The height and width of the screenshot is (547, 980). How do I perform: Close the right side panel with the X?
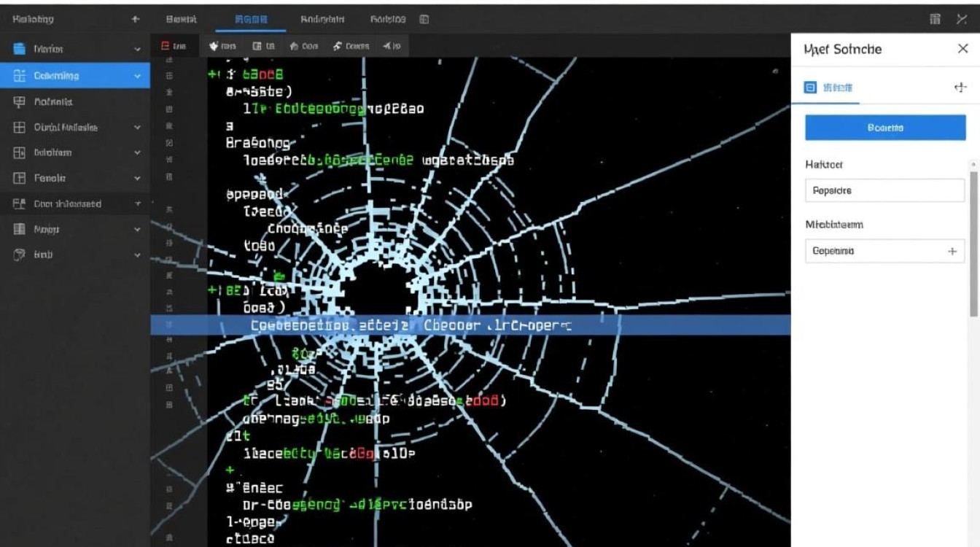pos(962,49)
